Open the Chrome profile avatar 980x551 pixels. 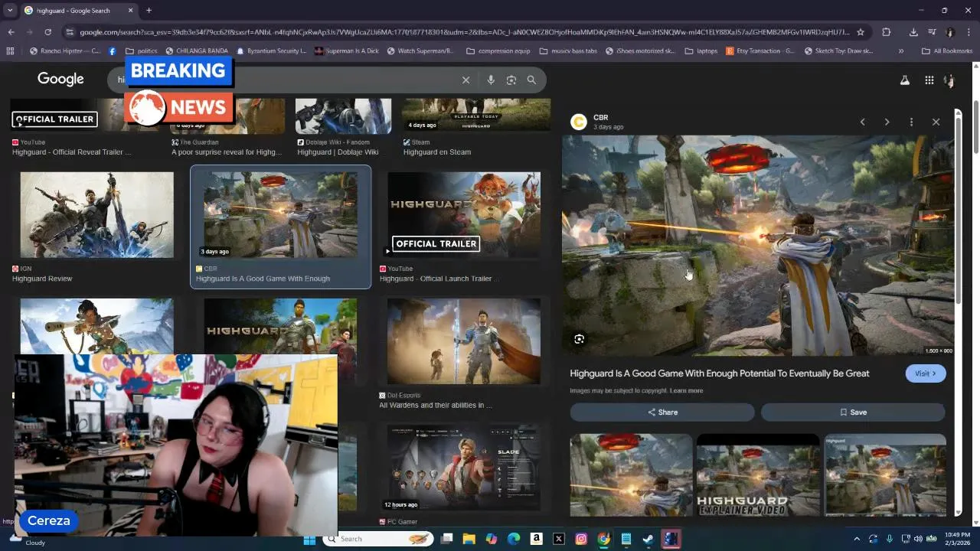tap(950, 32)
